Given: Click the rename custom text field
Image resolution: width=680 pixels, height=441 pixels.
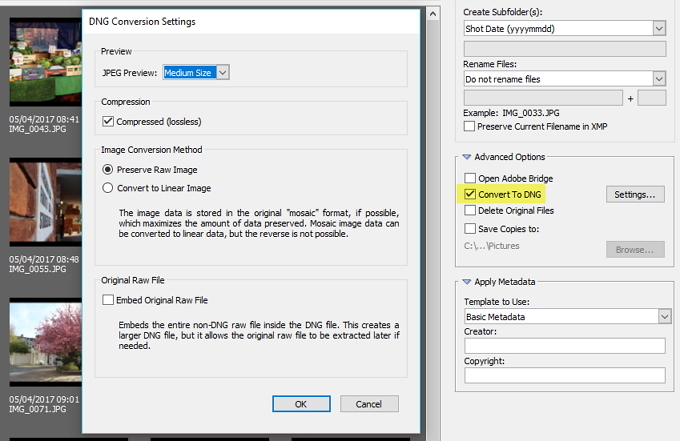Looking at the screenshot, I should [x=543, y=98].
